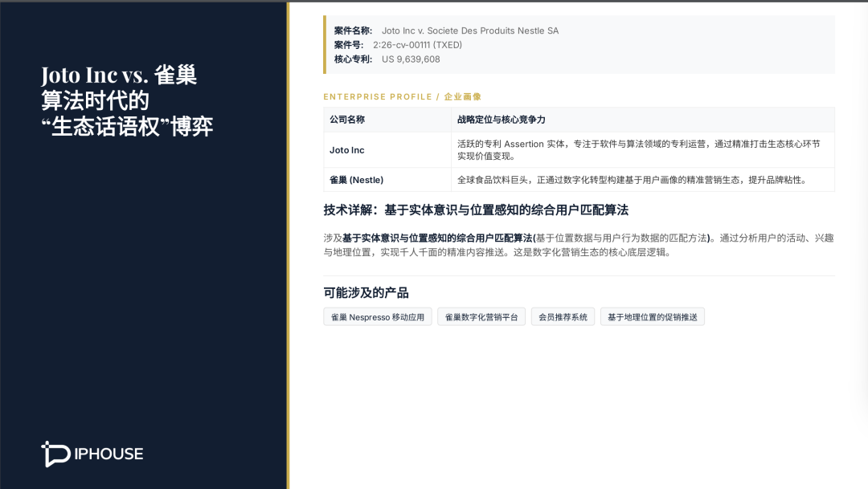Click the IPHOUSE wordmark text
Screen dimensions: 868x489
107,454
